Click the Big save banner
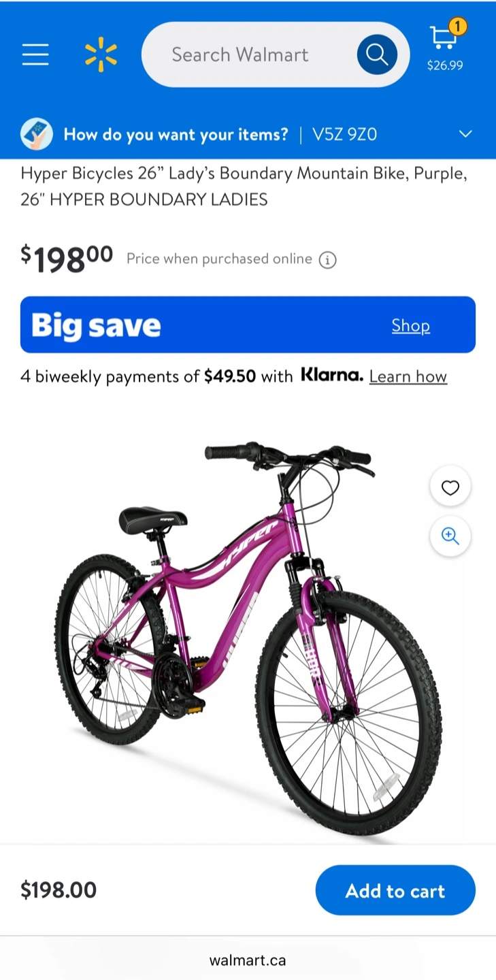The image size is (496, 980). pos(248,325)
